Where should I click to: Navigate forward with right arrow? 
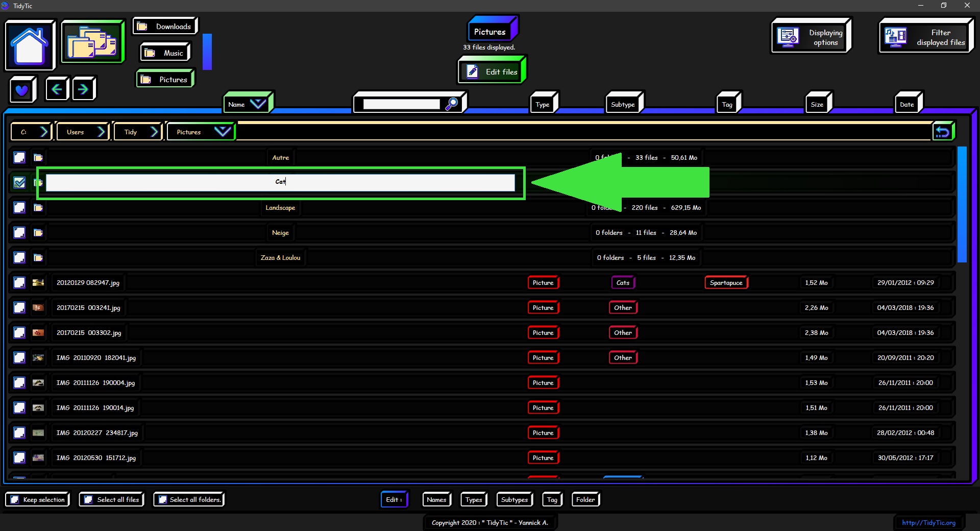click(84, 89)
